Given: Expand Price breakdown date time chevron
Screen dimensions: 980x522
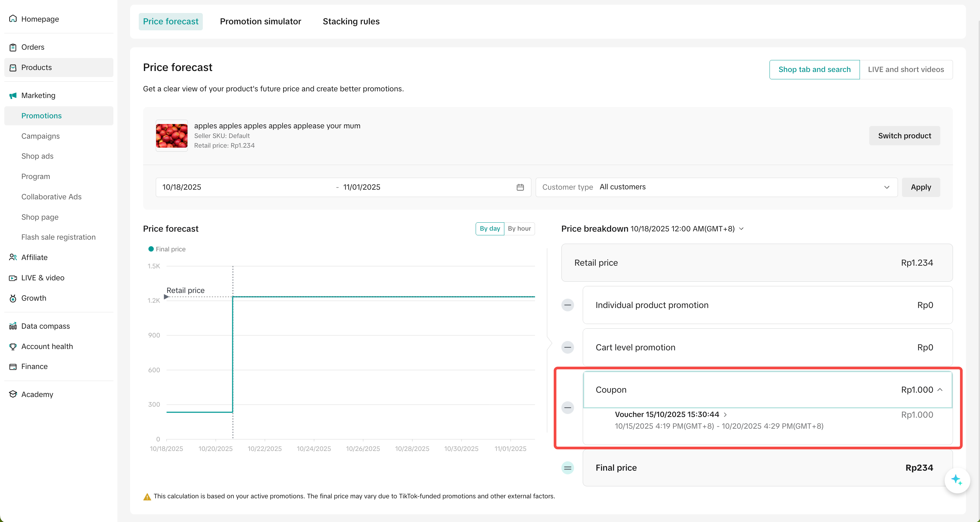Looking at the screenshot, I should 741,228.
